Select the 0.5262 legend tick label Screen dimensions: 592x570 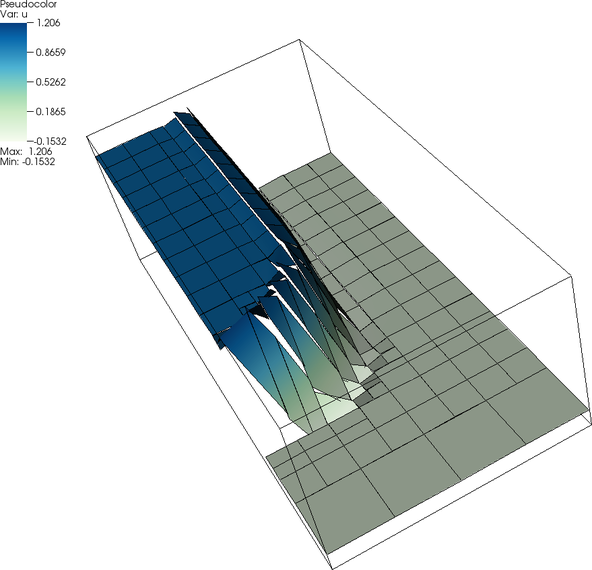tap(51, 82)
